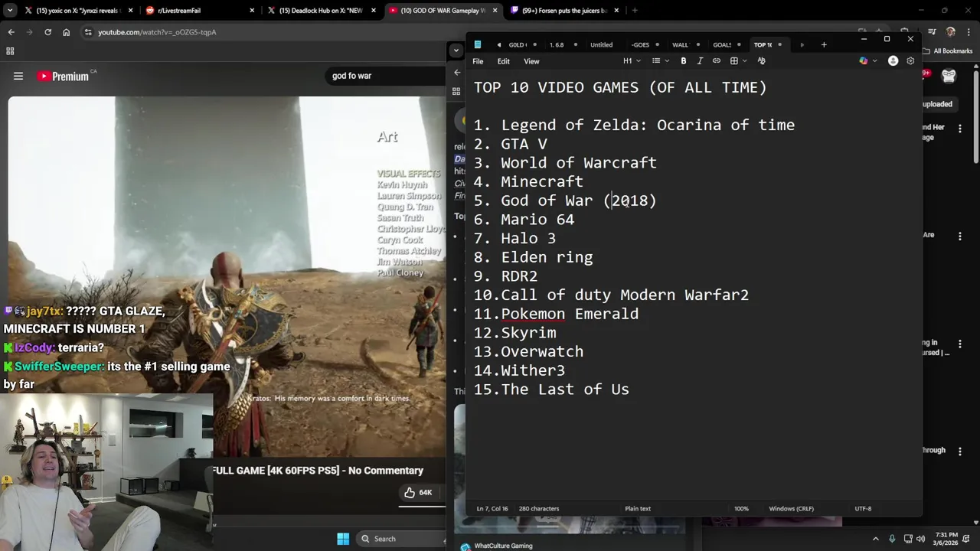The height and width of the screenshot is (551, 980).
Task: Open a new Chrome tab
Action: point(635,11)
